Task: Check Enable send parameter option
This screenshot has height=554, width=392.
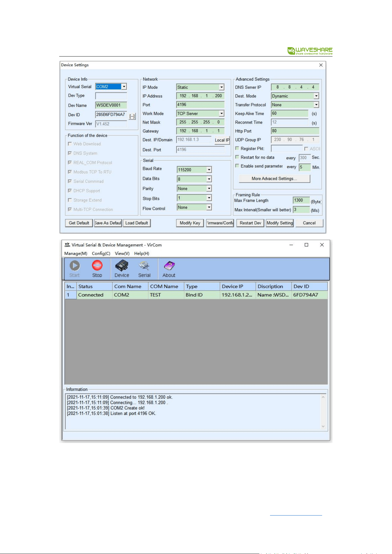Action: click(x=237, y=166)
